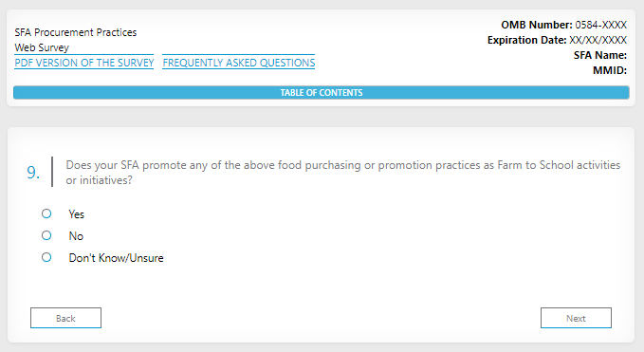The image size is (644, 352).
Task: Click the divider line beside question number
Action: pyautogui.click(x=52, y=172)
